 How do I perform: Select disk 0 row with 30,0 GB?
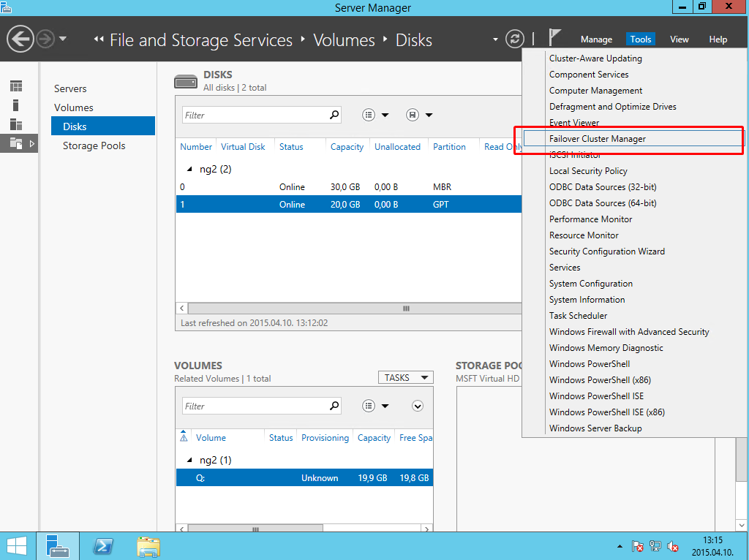349,186
